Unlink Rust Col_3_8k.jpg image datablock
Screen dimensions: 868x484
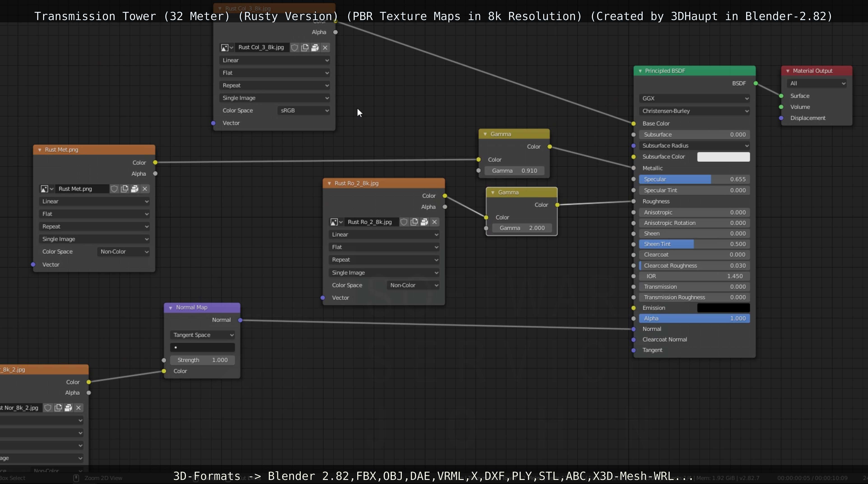[325, 48]
